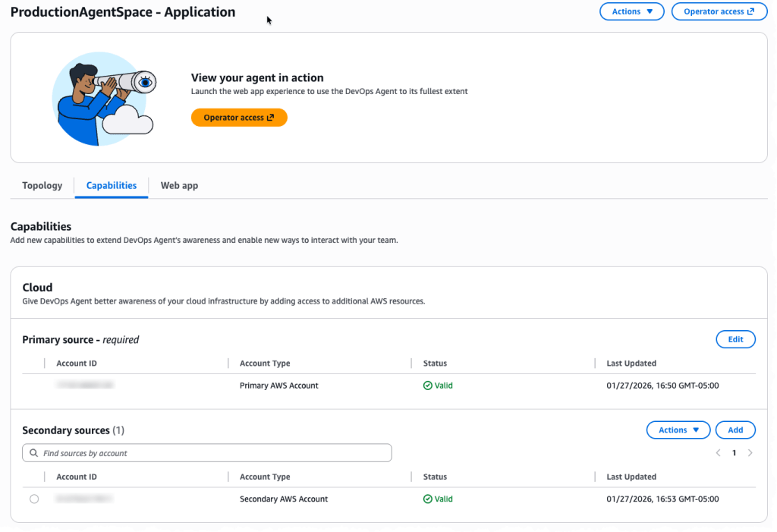Click the Account Type header in Primary source table

(265, 364)
